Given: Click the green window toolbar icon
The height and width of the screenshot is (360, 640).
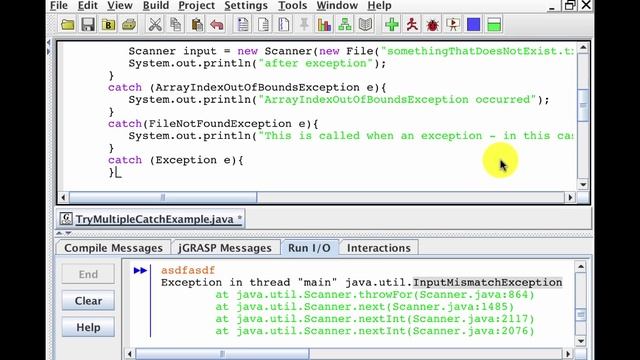Looking at the screenshot, I should click(494, 25).
